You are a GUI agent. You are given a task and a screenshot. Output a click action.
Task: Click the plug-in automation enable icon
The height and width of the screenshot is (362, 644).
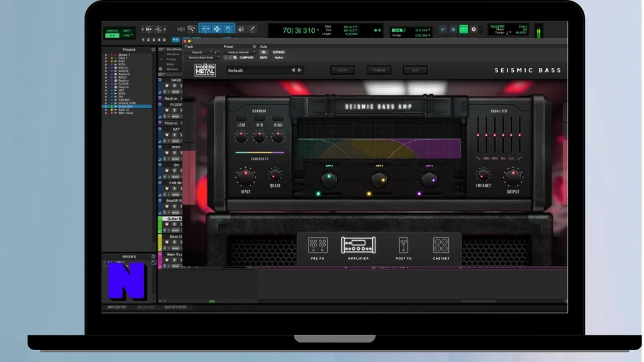[x=264, y=52]
